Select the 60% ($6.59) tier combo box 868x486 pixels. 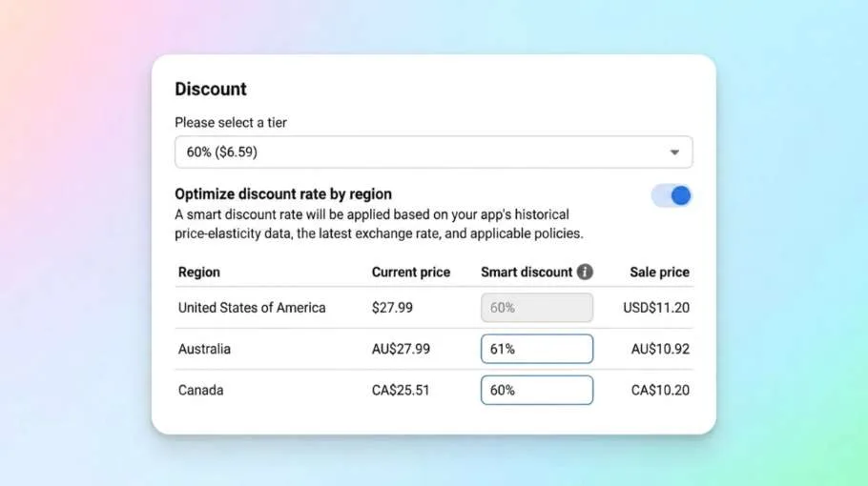pyautogui.click(x=433, y=152)
